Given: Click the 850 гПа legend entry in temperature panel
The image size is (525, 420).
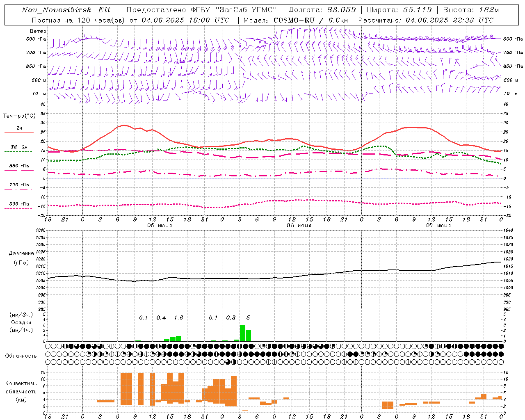Looking at the screenshot, I should (19, 166).
